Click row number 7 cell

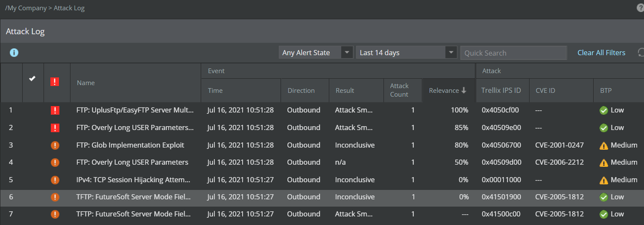pos(11,214)
